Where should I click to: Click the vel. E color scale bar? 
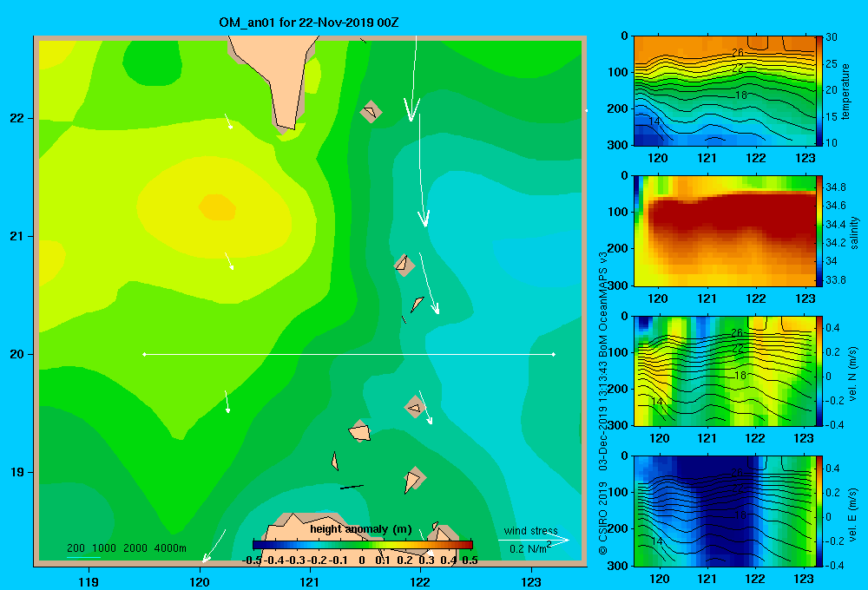tap(819, 511)
